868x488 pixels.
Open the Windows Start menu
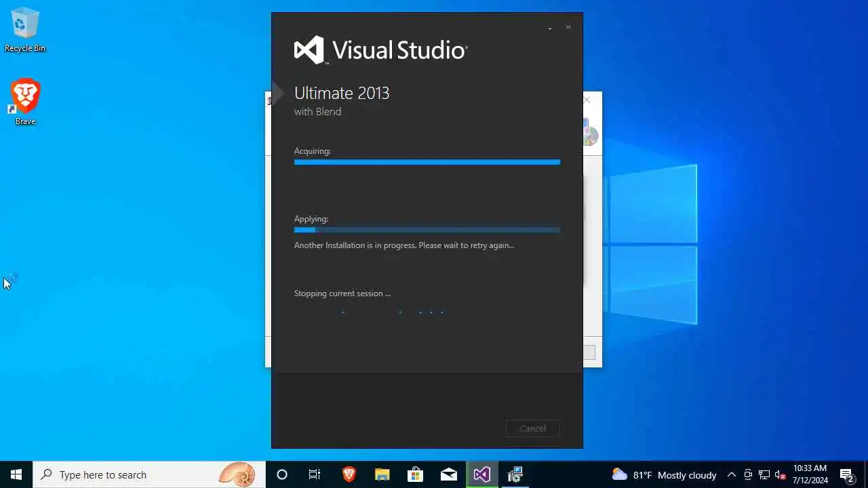point(16,474)
